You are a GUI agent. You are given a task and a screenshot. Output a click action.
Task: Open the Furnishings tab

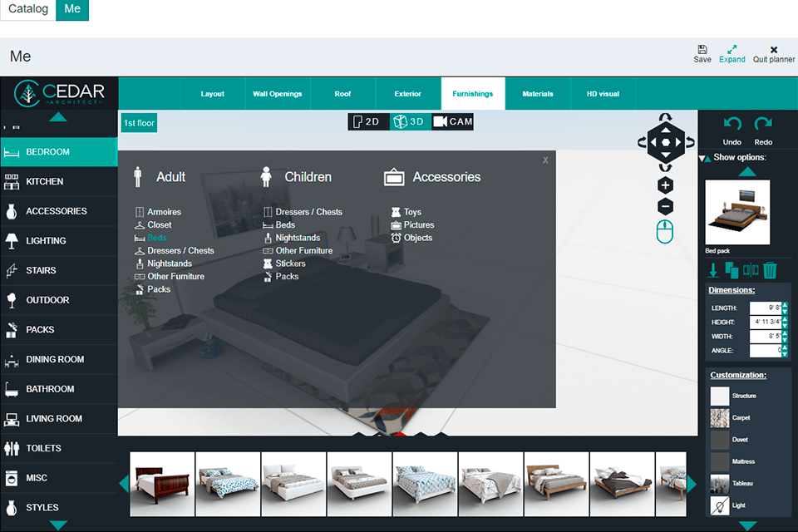(472, 93)
